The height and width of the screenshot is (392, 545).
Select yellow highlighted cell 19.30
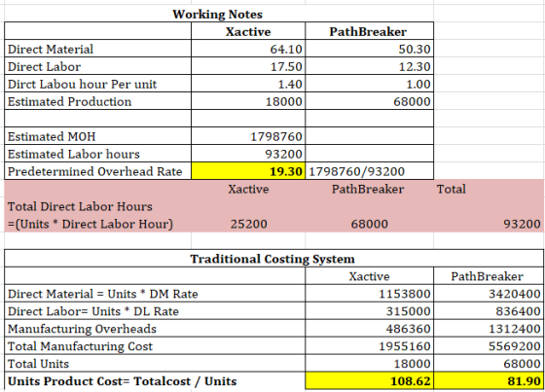248,171
